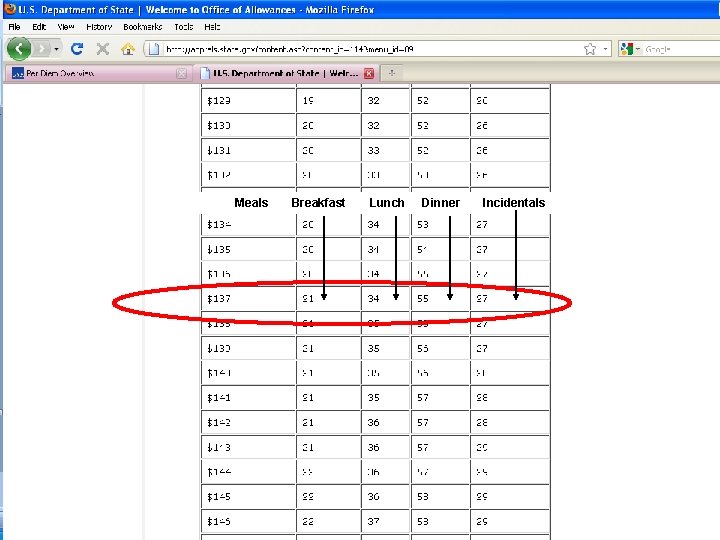Viewport: 720px width, 540px height.
Task: Open the Bookmarks menu
Action: coord(143,27)
